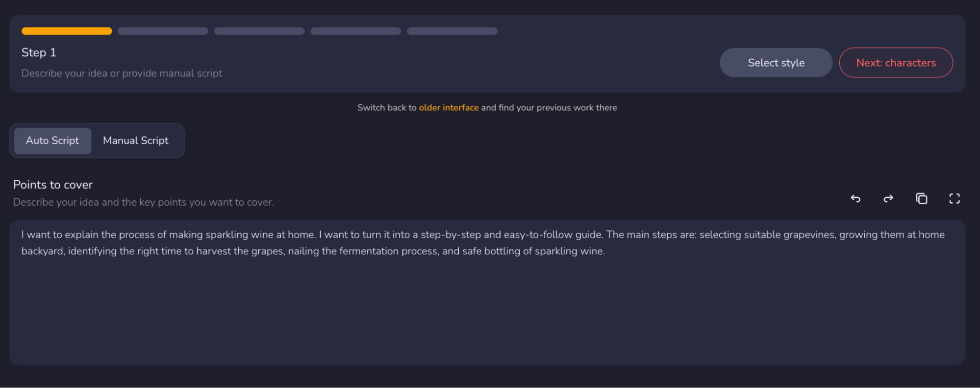This screenshot has height=388, width=980.
Task: Switch to the Manual Script tab
Action: tap(135, 141)
